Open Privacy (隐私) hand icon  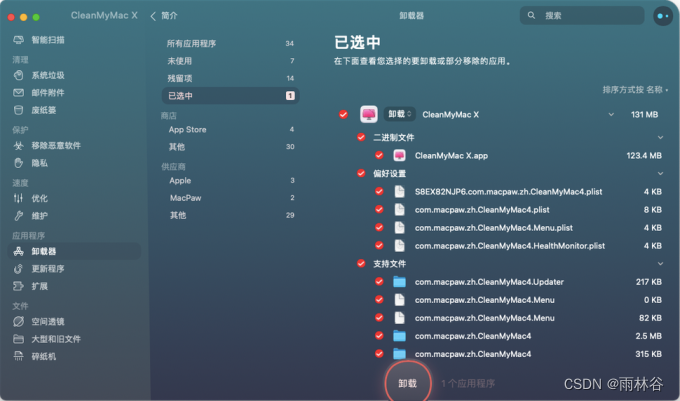point(18,163)
